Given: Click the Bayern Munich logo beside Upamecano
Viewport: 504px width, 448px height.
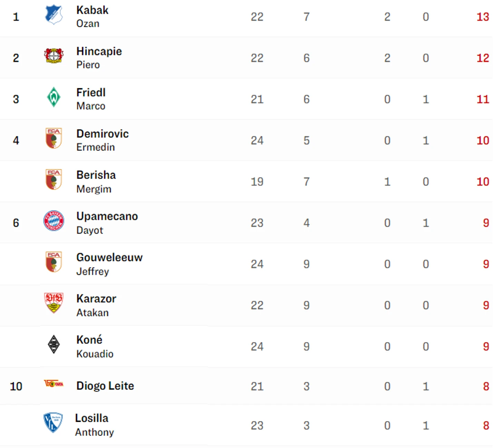Looking at the screenshot, I should tap(54, 221).
